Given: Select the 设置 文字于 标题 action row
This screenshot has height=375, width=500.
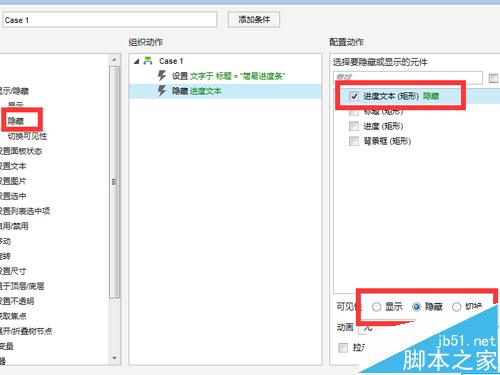Looking at the screenshot, I should [225, 76].
